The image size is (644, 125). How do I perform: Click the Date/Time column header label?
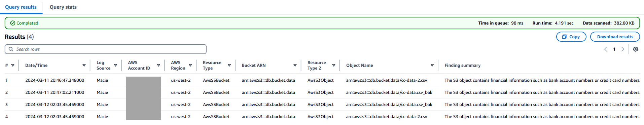[x=36, y=65]
